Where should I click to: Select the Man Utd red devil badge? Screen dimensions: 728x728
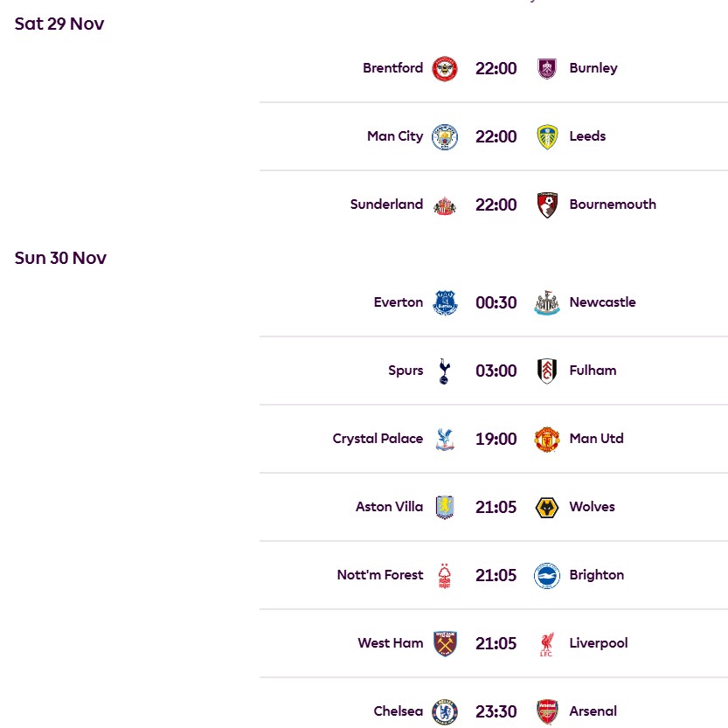tap(546, 439)
